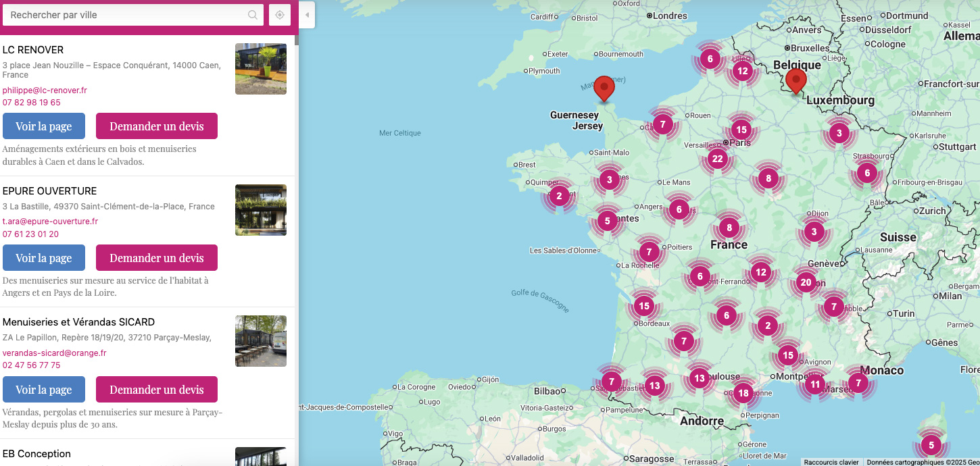
Task: Select the EB Conception listing title
Action: [36, 454]
